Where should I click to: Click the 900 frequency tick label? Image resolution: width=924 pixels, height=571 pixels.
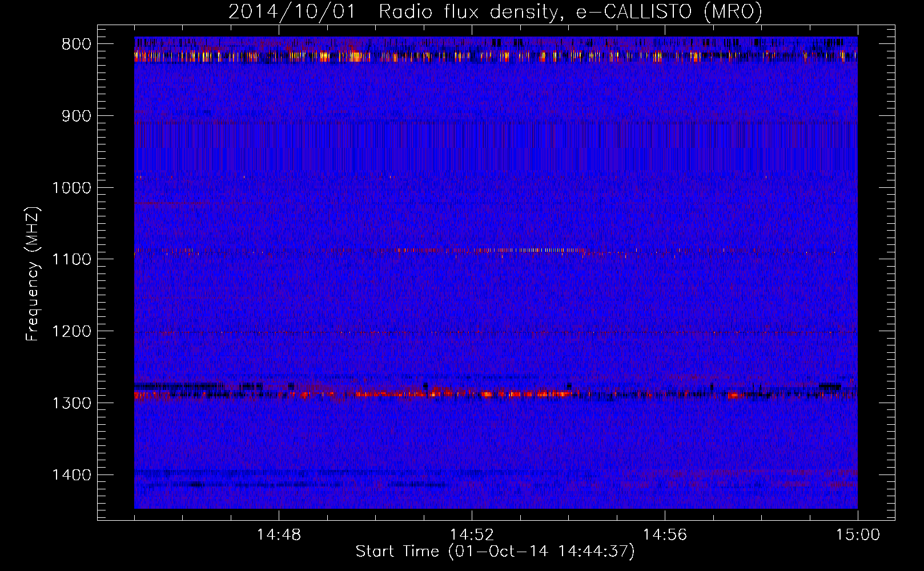[77, 116]
